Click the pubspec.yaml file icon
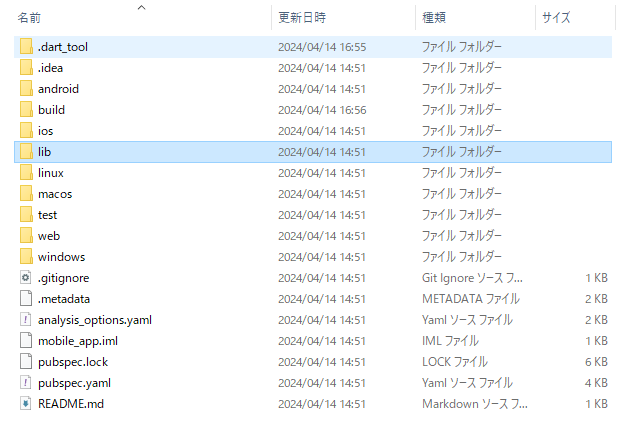Screen dimensions: 631x429 [x=26, y=383]
